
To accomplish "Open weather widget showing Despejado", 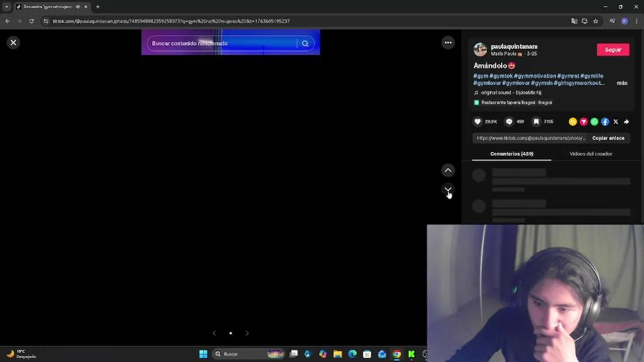I will click(21, 354).
